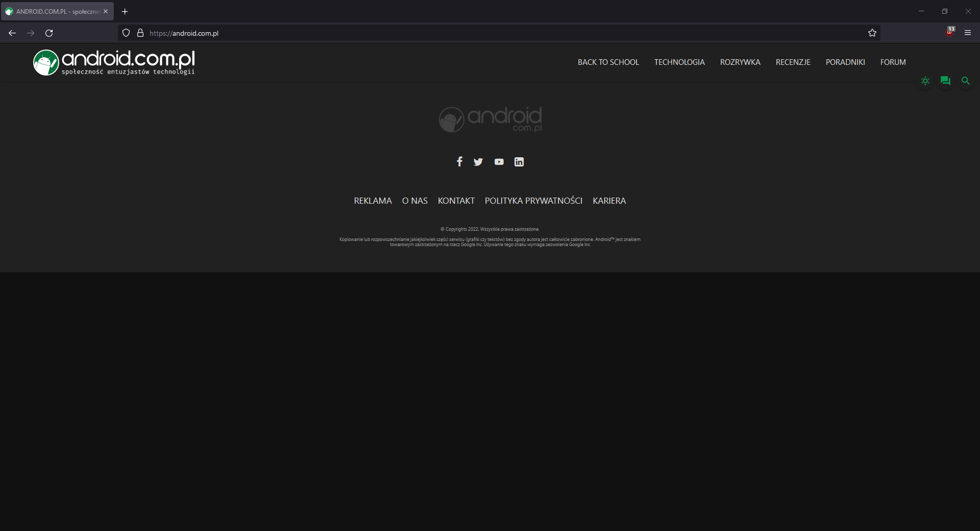This screenshot has height=531, width=980.
Task: Bookmark this page with the star icon
Action: point(872,33)
